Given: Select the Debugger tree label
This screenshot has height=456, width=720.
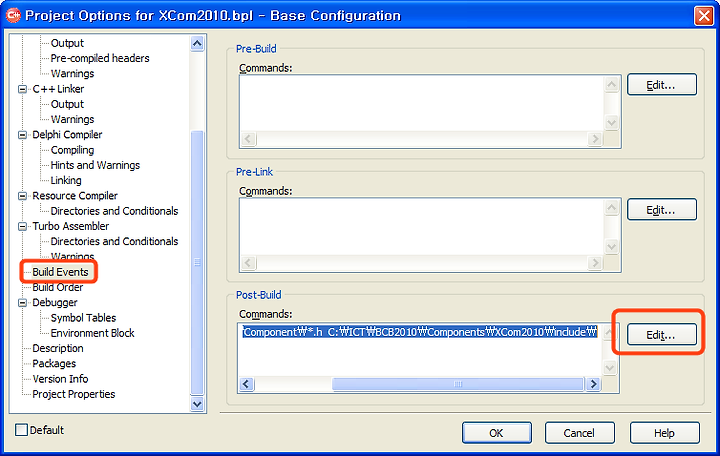Looking at the screenshot, I should 55,303.
